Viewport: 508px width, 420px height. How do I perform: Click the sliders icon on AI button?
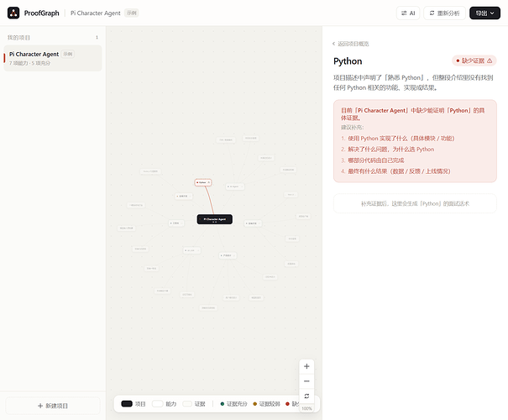404,13
